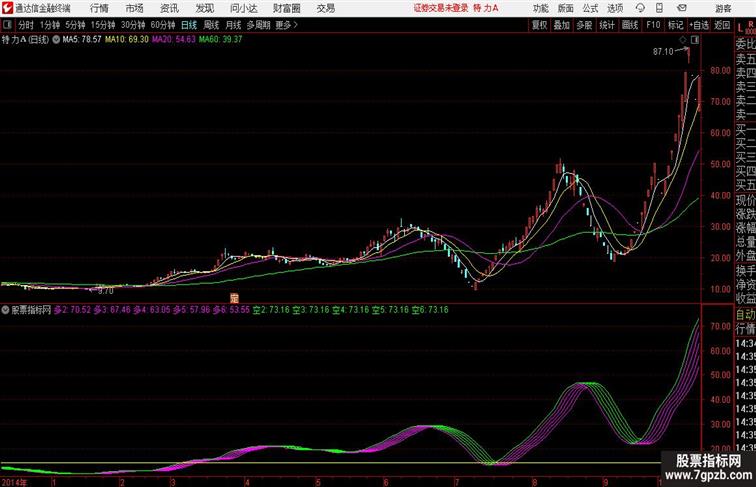Switch to 分时 chart period
This screenshot has width=756, height=487.
coord(26,25)
